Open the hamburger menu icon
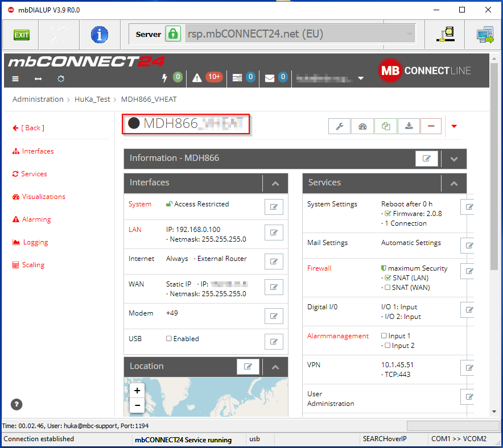Screen dimensions: 503x448 (15, 78)
